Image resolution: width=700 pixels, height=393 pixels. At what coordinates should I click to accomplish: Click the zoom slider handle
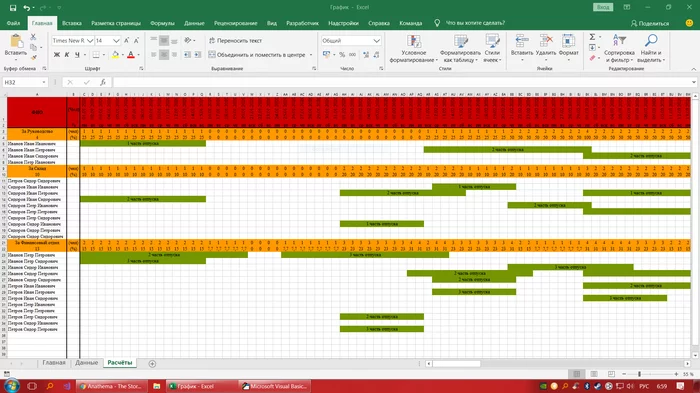(x=639, y=374)
